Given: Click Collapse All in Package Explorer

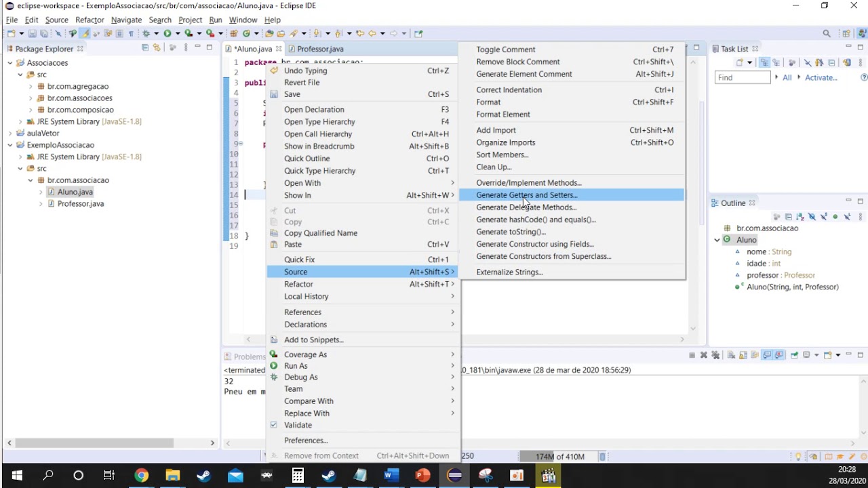Looking at the screenshot, I should coord(145,47).
